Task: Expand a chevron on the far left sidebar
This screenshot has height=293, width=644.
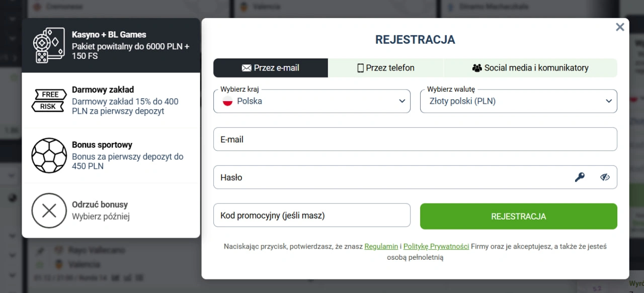Action: point(11,175)
